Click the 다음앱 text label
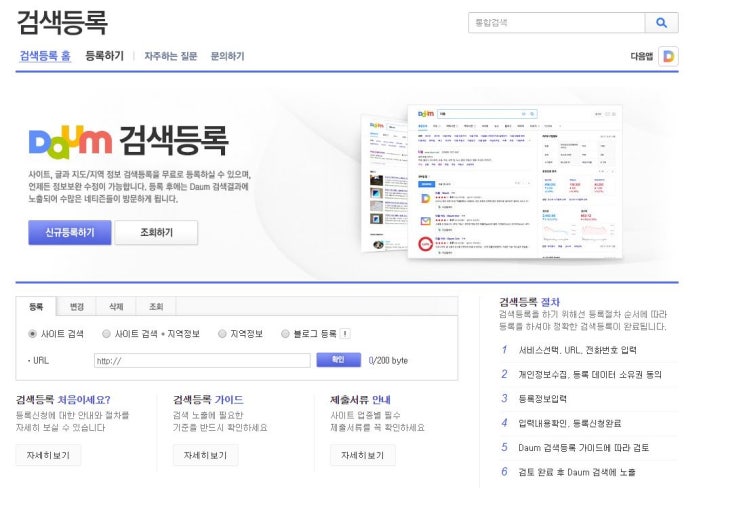The width and height of the screenshot is (743, 508). click(x=642, y=56)
